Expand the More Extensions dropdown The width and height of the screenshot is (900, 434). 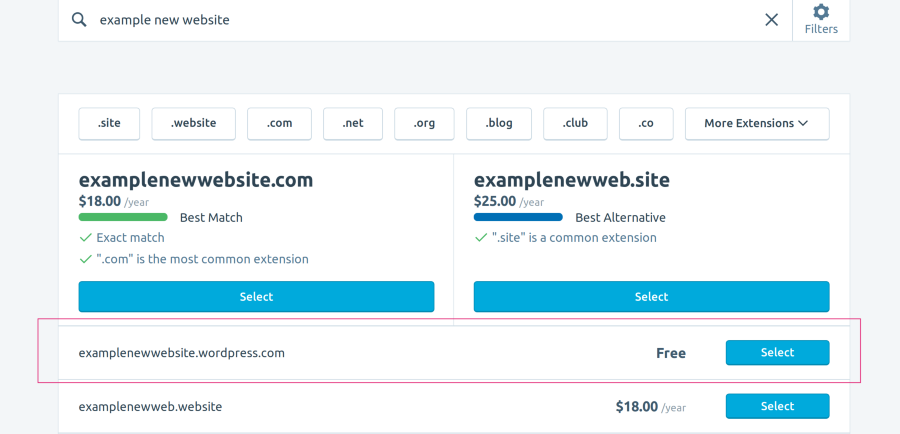756,123
